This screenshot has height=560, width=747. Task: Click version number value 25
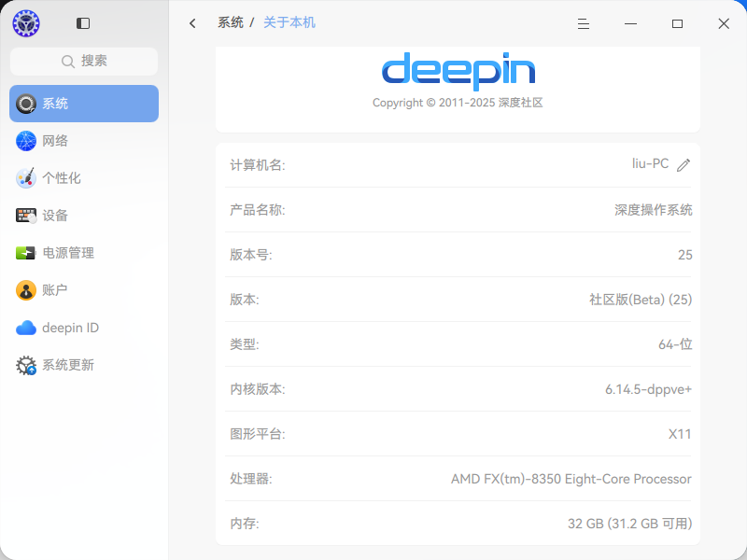coord(685,255)
